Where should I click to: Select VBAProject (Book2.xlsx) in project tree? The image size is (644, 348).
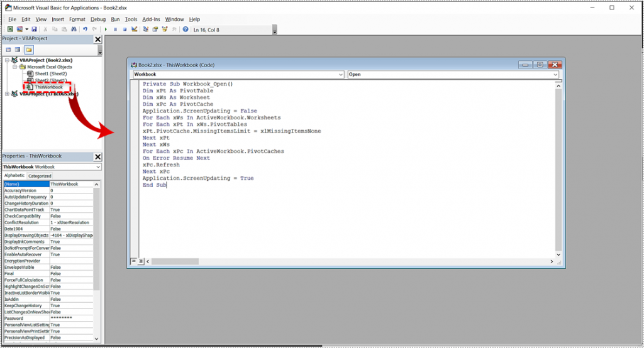tap(46, 60)
